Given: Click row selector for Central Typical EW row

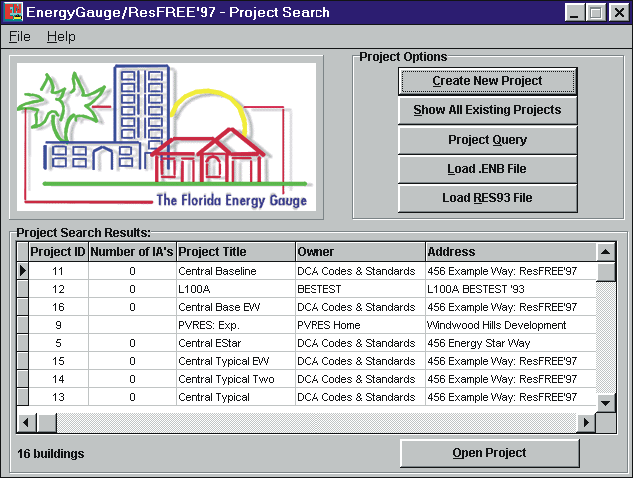Looking at the screenshot, I should 23,361.
